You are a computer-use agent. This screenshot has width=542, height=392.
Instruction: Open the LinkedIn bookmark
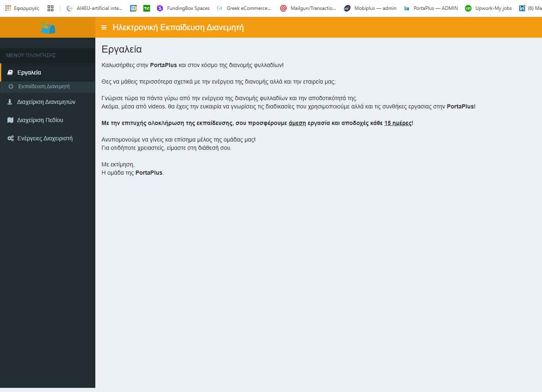[x=530, y=8]
